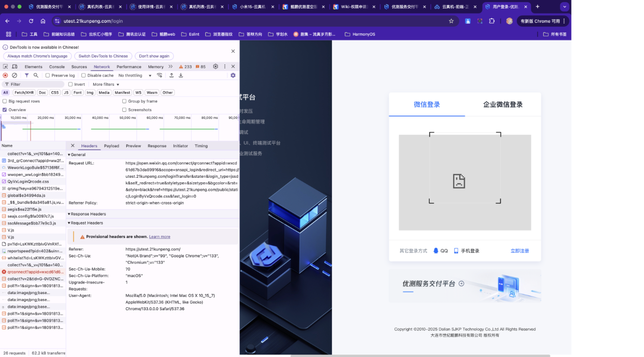This screenshot has width=644, height=357.
Task: Open 所有书签 folder
Action: click(x=555, y=34)
